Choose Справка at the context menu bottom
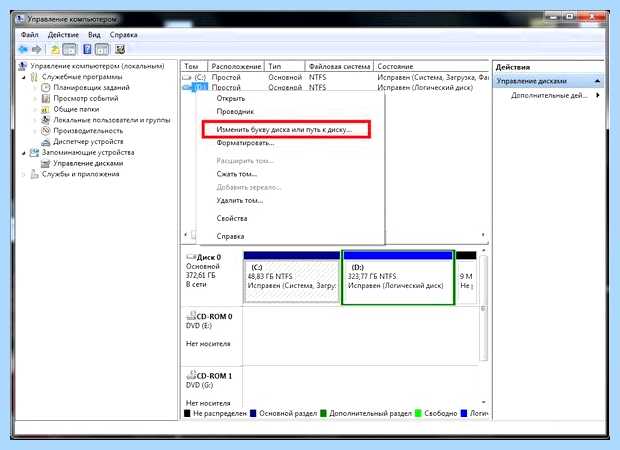Screen dimensions: 620x450 tap(230, 236)
